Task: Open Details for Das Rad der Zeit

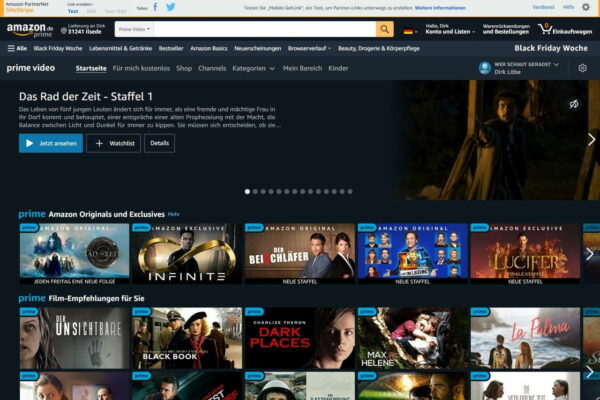Action: point(160,143)
